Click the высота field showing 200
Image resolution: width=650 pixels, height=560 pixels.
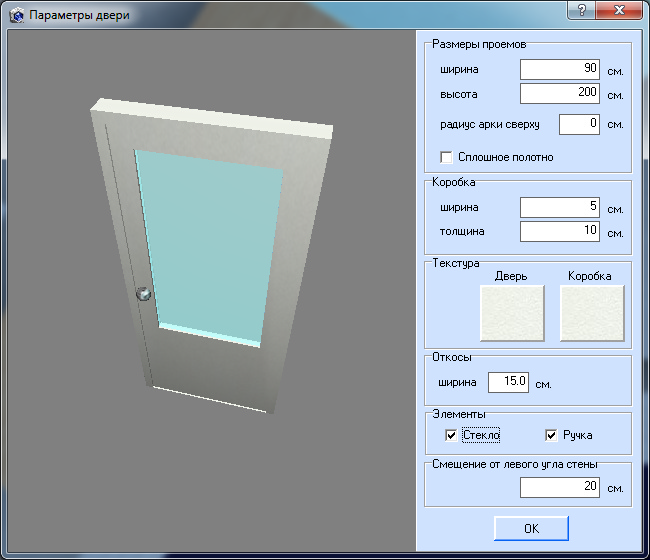[x=560, y=94]
